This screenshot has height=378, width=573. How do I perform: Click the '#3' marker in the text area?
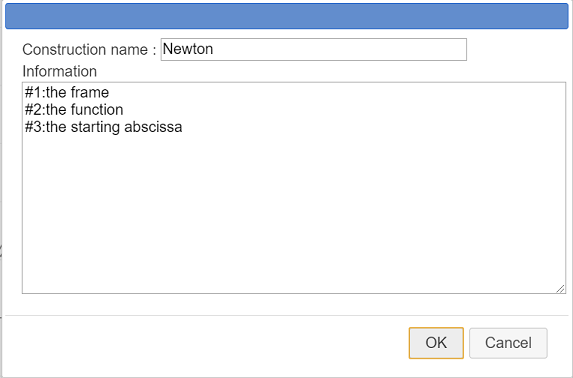[x=33, y=127]
